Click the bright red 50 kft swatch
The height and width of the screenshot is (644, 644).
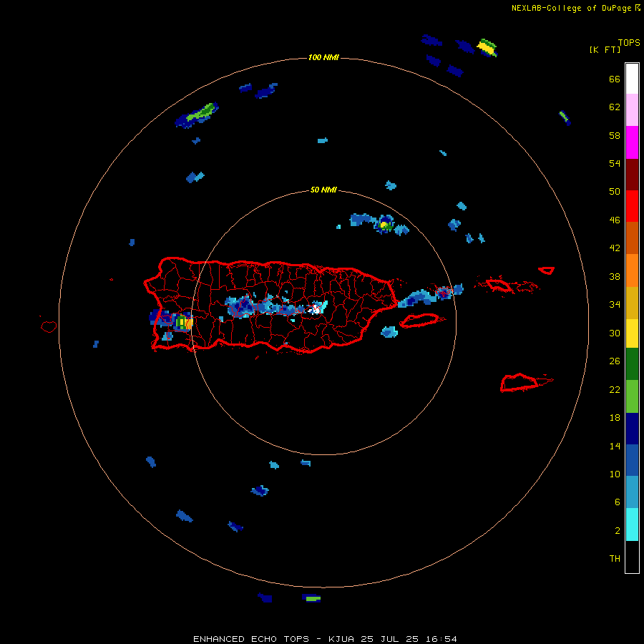632,206
